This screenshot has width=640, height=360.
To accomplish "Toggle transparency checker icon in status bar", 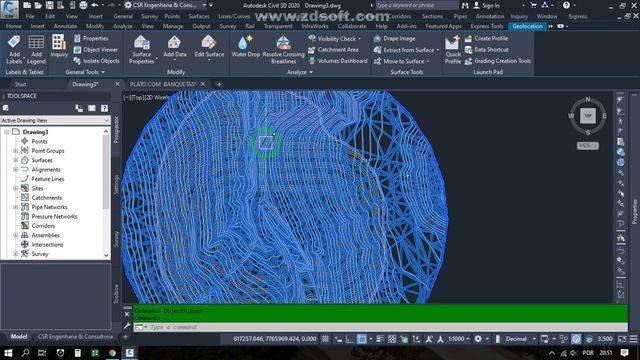I will [392, 339].
